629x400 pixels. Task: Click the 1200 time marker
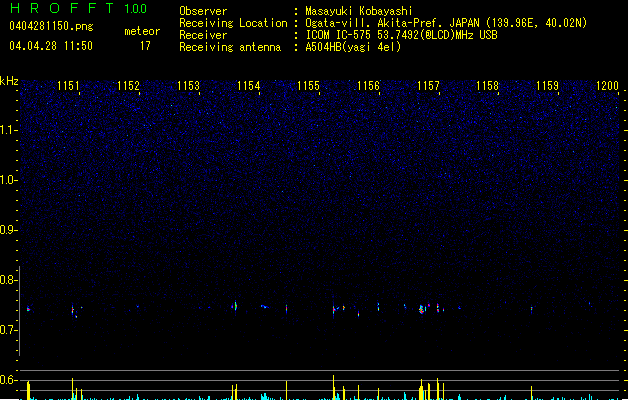tap(607, 86)
